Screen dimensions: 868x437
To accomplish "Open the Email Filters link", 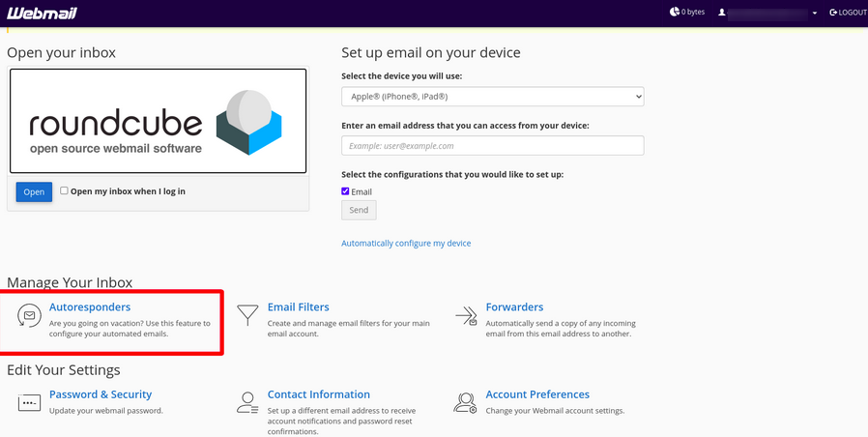I will pos(298,307).
